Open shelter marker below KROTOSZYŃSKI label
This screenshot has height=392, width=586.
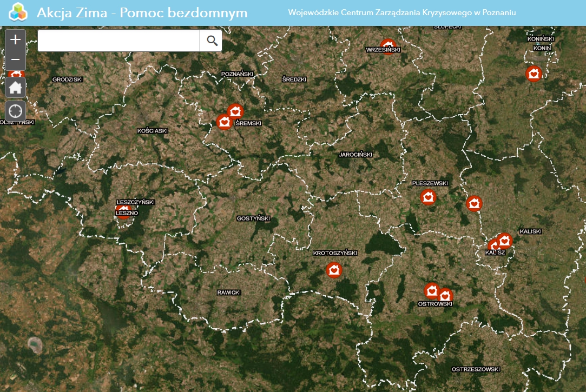pos(334,270)
